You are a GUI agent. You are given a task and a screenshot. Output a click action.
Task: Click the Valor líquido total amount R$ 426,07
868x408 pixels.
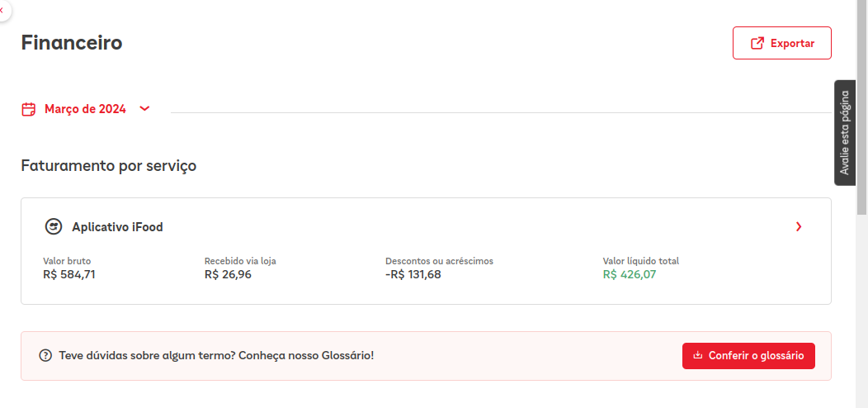coord(629,274)
